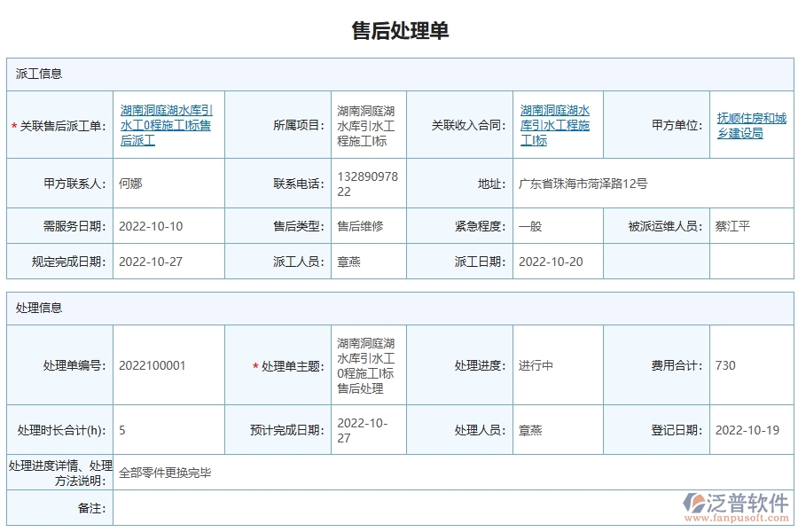Click the 地址 field with 广东省珠海市菏泽路12号

click(585, 183)
